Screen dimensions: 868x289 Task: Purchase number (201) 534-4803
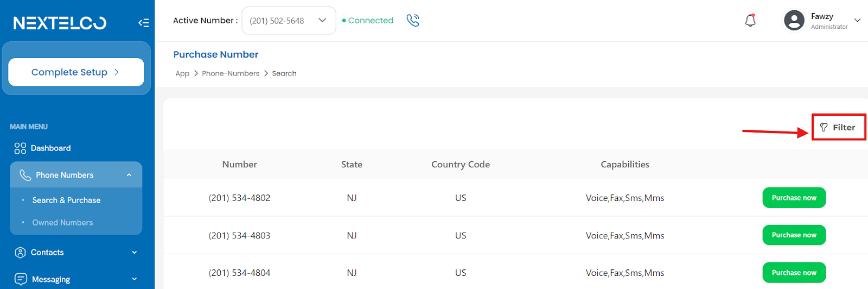click(x=794, y=235)
